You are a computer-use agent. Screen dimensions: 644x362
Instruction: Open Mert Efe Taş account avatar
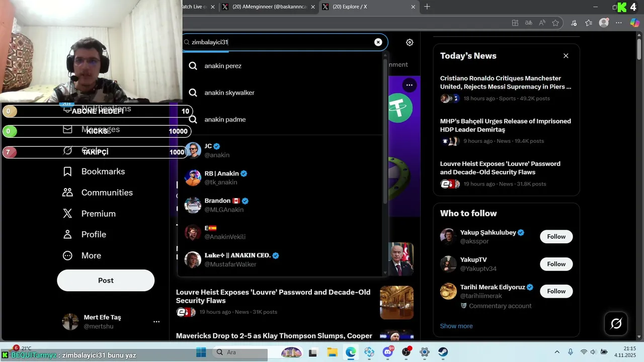click(x=70, y=322)
